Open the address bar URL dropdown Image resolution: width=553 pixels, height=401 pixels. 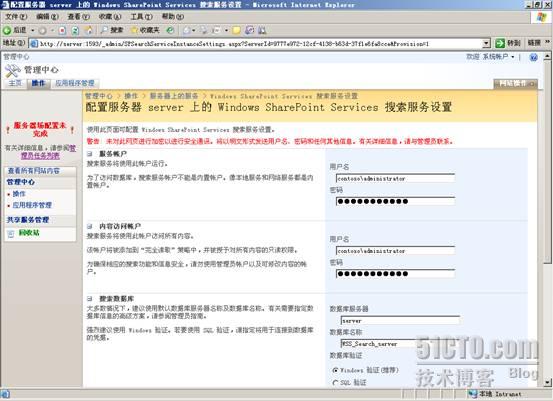click(x=487, y=43)
